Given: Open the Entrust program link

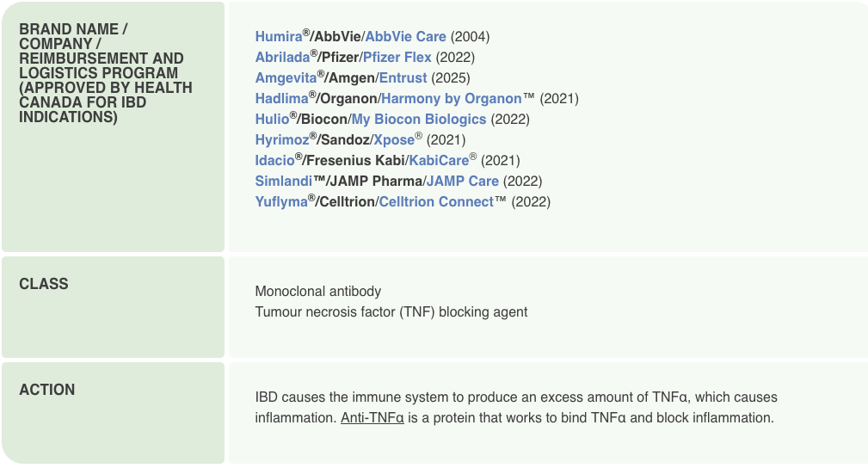Looking at the screenshot, I should click(x=403, y=78).
